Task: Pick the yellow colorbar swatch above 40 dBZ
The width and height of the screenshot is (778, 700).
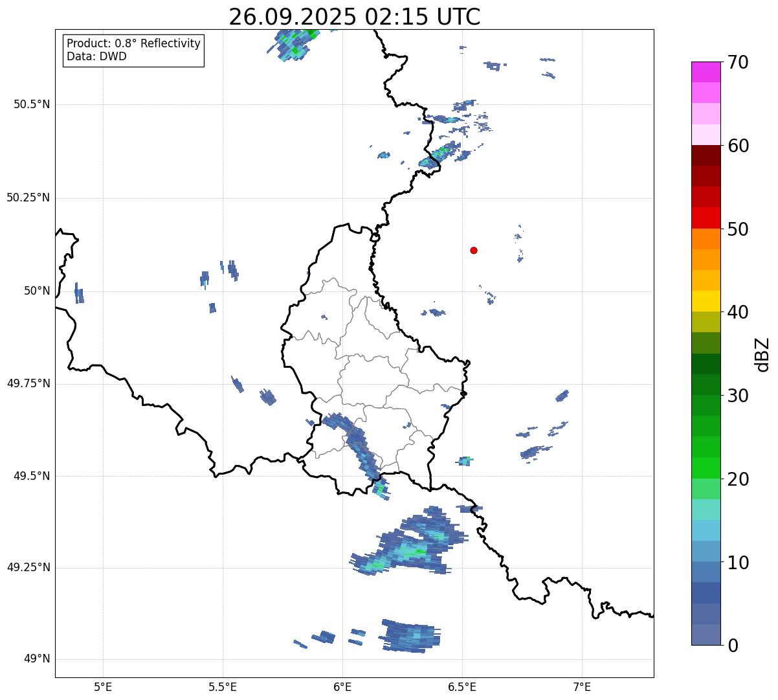Action: (706, 301)
